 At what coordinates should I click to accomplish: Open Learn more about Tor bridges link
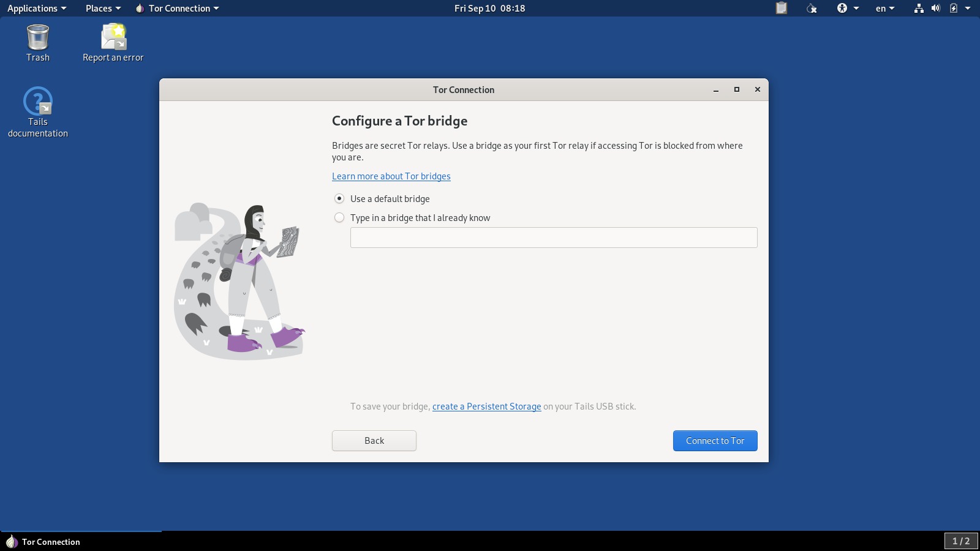click(x=391, y=176)
